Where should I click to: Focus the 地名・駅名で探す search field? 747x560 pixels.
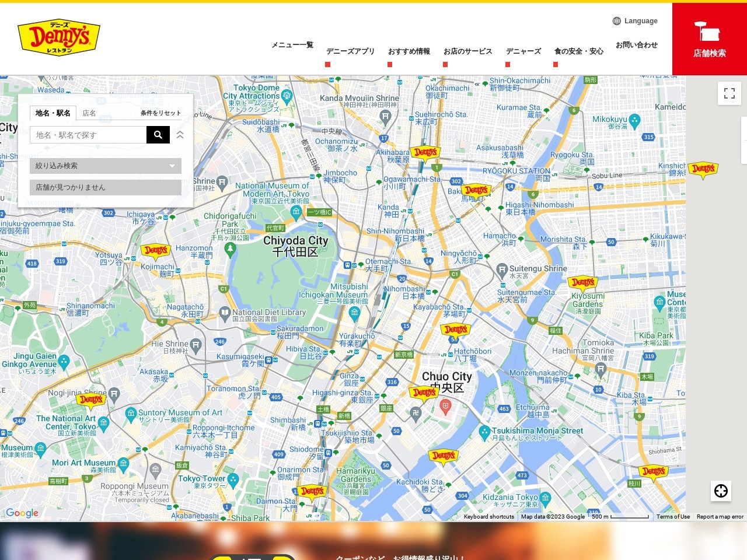(88, 135)
